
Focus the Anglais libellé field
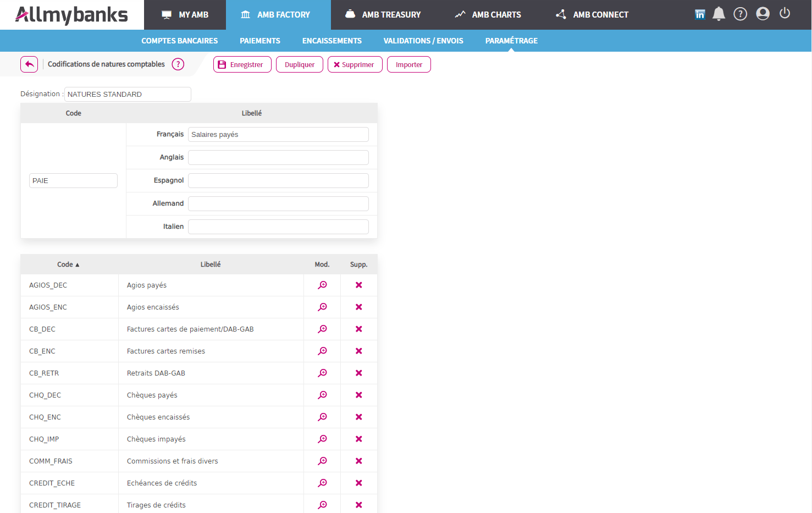pyautogui.click(x=278, y=157)
